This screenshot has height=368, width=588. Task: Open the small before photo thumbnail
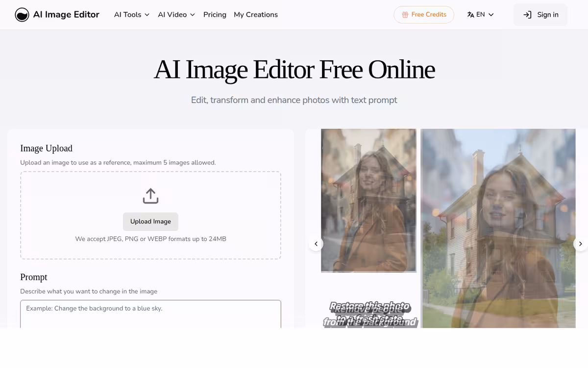(368, 200)
